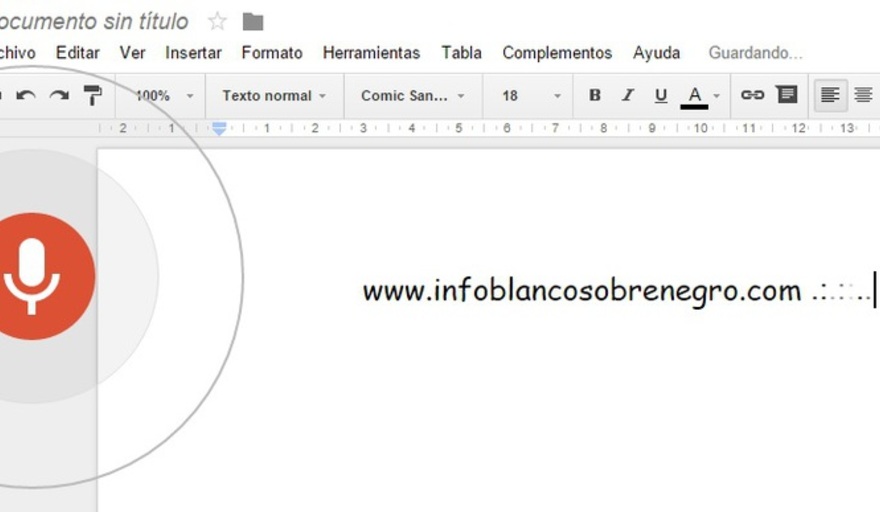Toggle italic formatting

[628, 95]
